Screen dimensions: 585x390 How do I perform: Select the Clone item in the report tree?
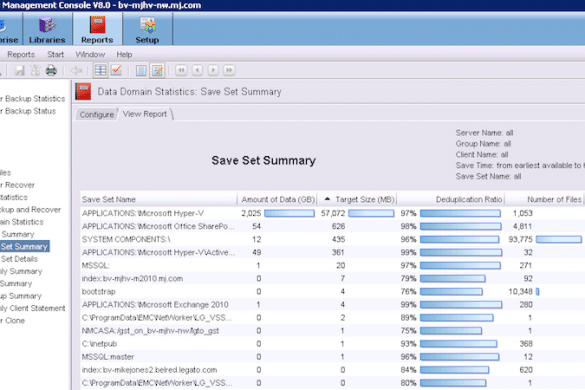tap(13, 320)
